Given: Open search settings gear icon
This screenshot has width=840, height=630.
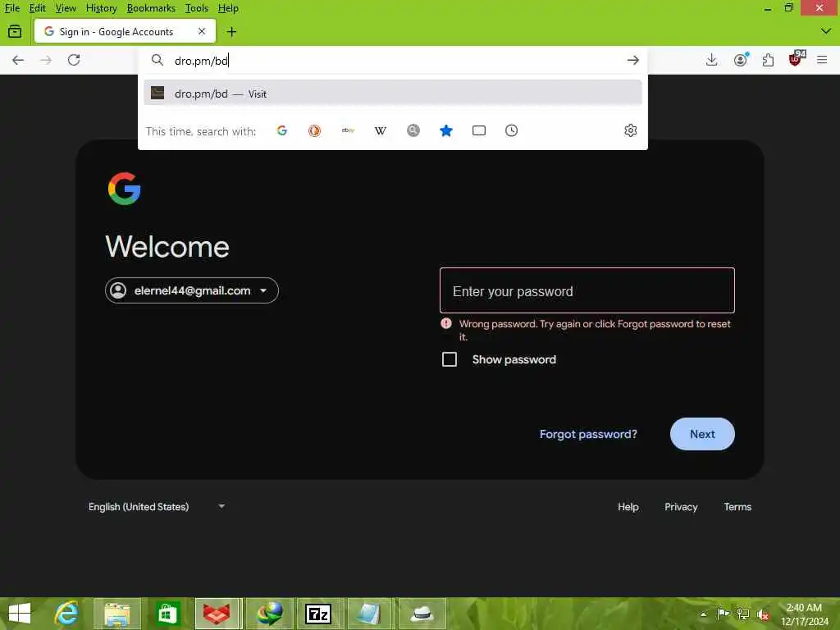Looking at the screenshot, I should (x=631, y=130).
